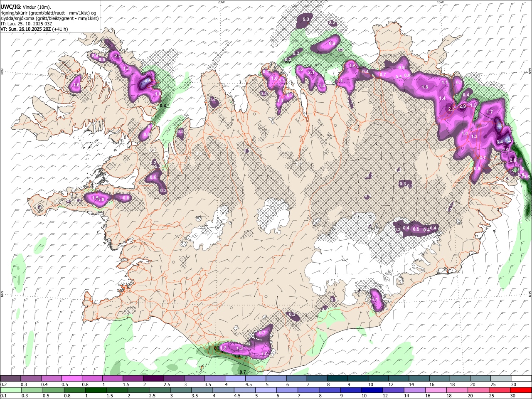Screen dimensions: 532x399
Task: Click the 2.9 precipitation value in east Iceland
Action: [463, 106]
